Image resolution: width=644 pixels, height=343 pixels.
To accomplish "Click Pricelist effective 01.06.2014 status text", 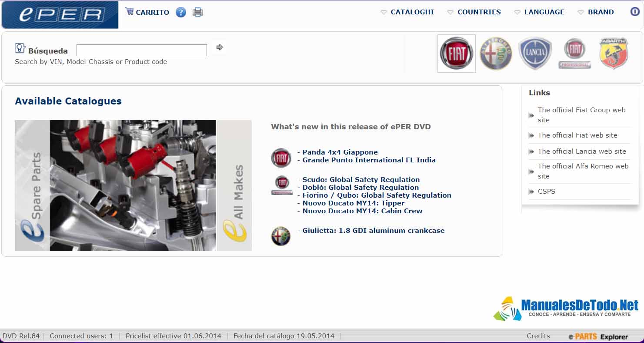I will pos(174,336).
